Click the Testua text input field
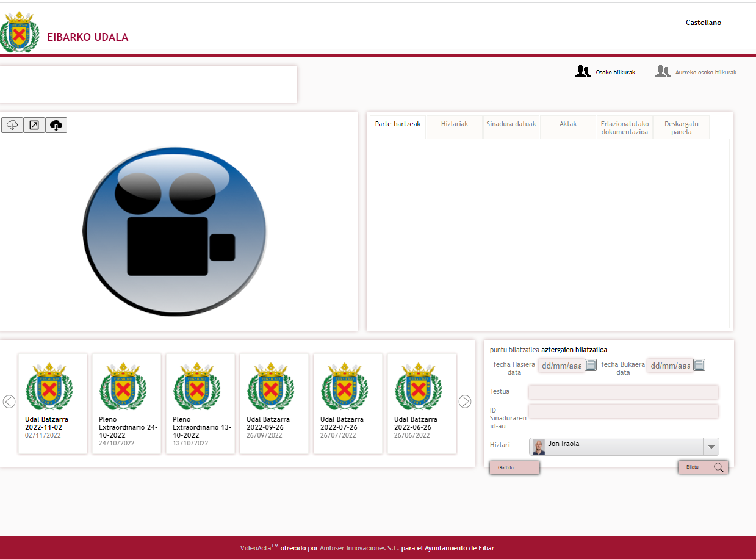Image resolution: width=756 pixels, height=559 pixels. 623,392
